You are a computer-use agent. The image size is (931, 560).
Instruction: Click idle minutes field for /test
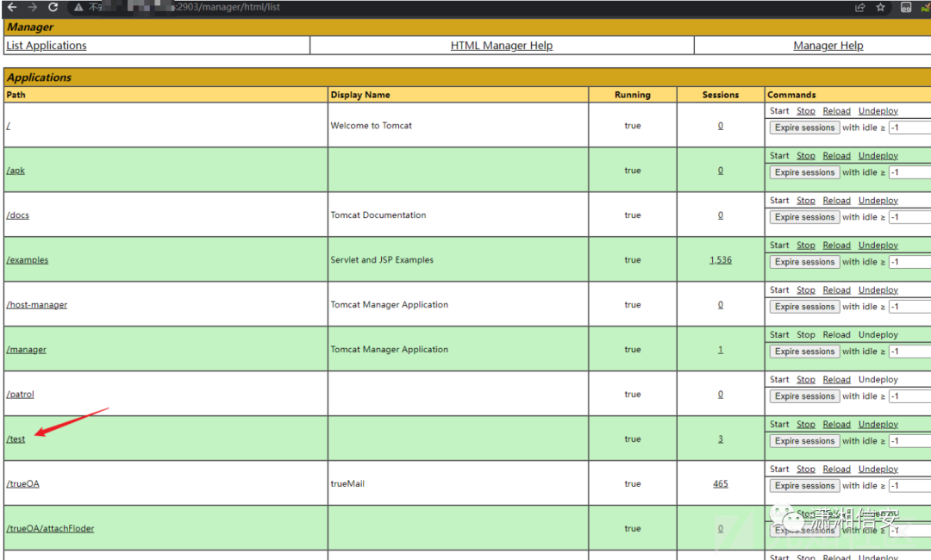click(x=909, y=441)
